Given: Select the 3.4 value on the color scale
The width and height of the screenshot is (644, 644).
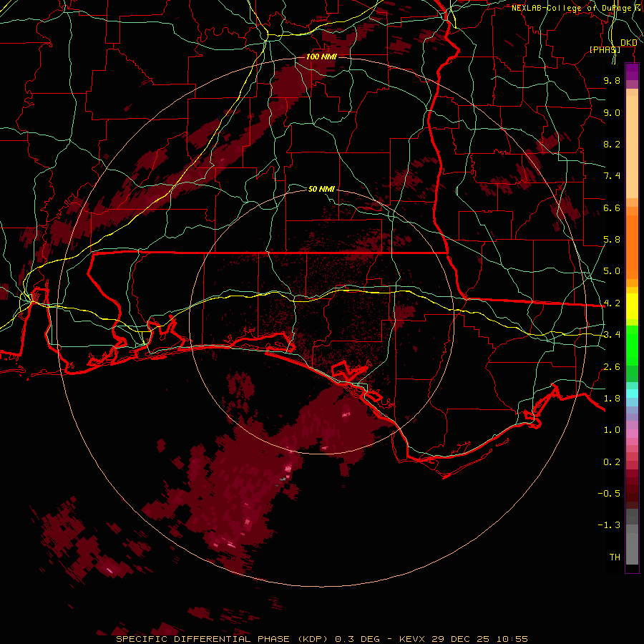Looking at the screenshot, I should 612,335.
